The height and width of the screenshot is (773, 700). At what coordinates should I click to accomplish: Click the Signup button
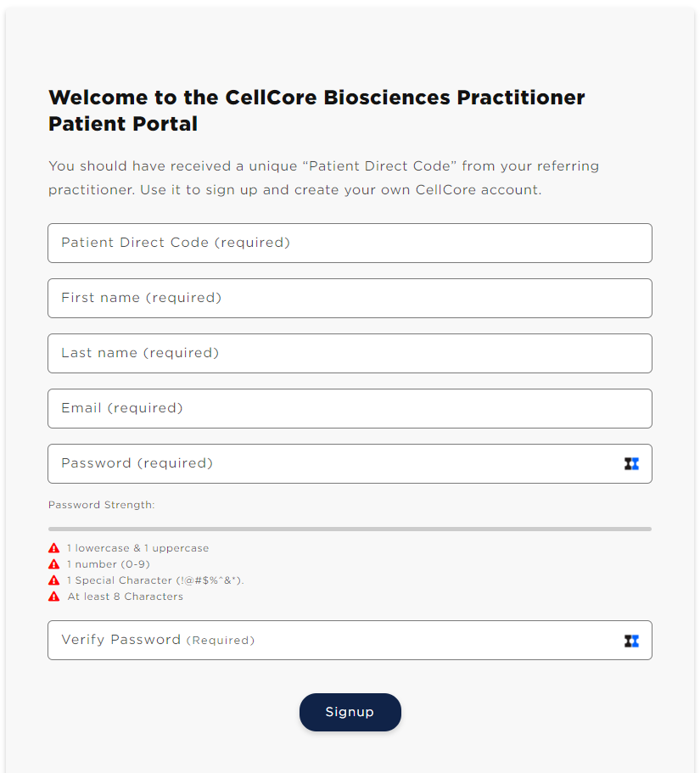click(350, 712)
